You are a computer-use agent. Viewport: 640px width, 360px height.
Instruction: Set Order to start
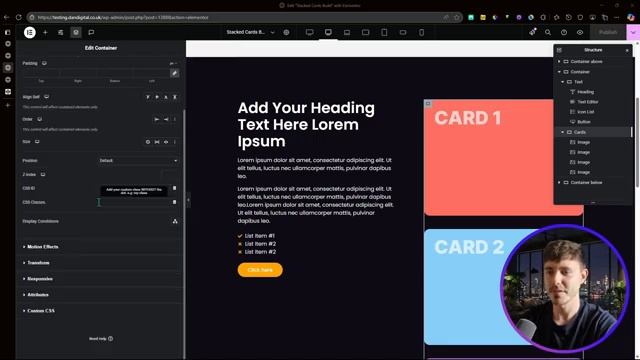click(x=157, y=119)
